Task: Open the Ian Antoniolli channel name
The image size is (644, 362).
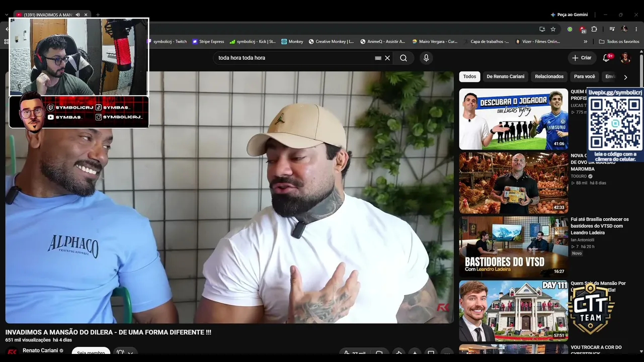Action: point(582,240)
